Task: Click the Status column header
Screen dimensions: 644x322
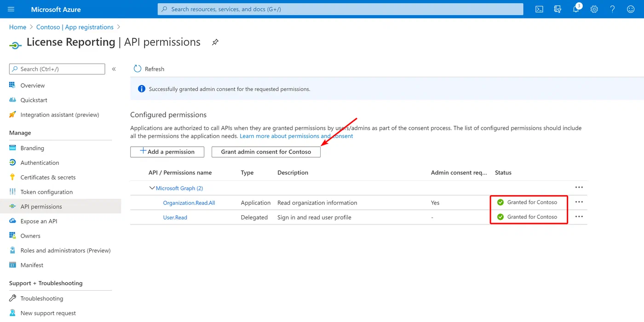Action: (503, 172)
